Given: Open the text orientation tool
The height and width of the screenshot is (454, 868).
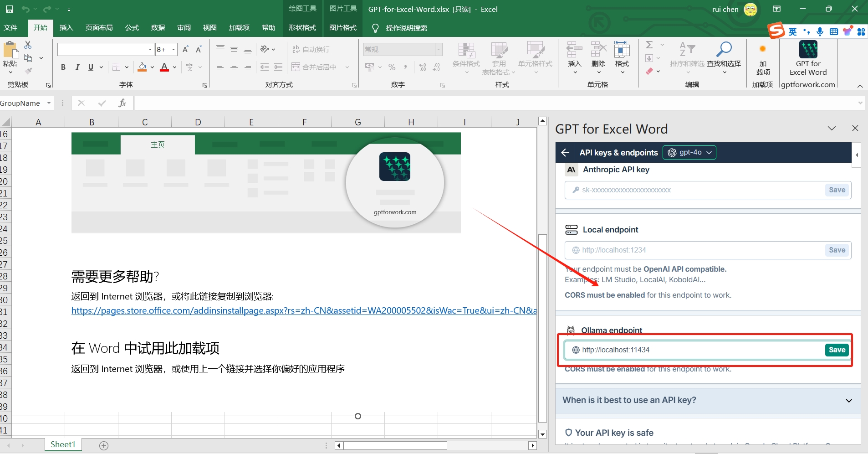Looking at the screenshot, I should tap(267, 49).
